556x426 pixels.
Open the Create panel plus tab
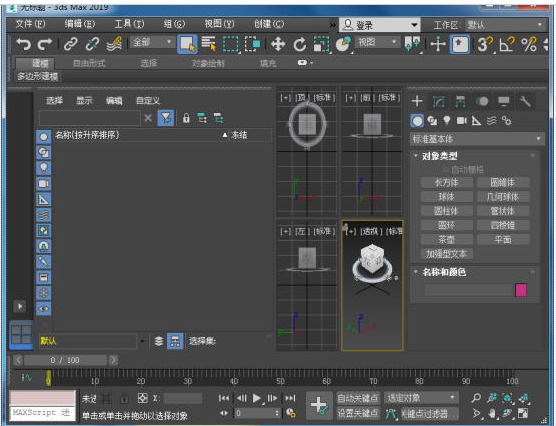pos(417,101)
